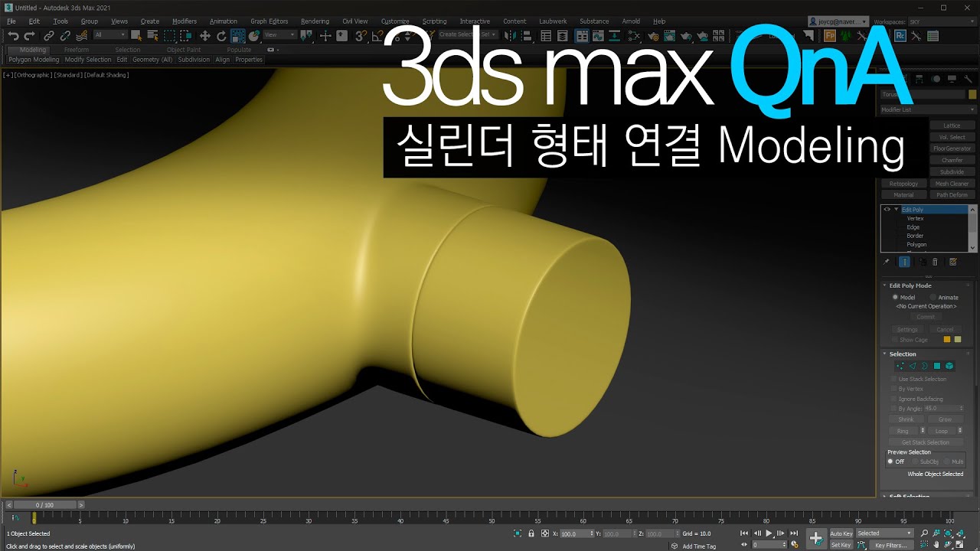Choose the Rectangular Selection Region tool
This screenshot has width=980, height=551.
169,35
